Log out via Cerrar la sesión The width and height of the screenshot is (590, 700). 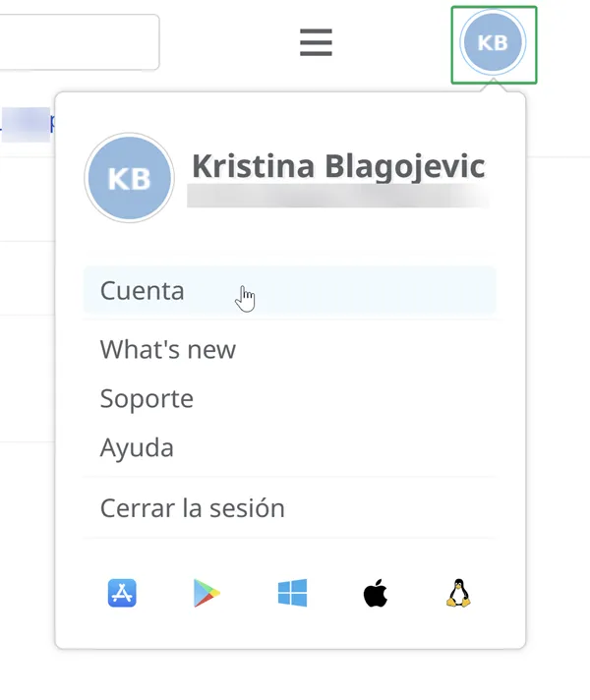(193, 508)
